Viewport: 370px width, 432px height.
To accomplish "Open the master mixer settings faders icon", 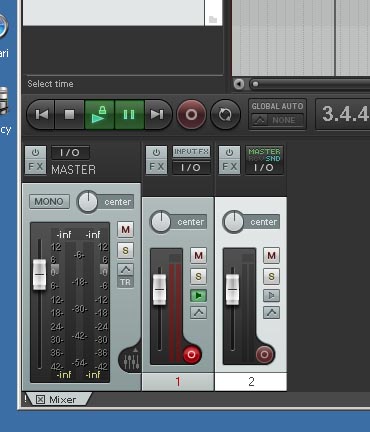I will [x=131, y=361].
